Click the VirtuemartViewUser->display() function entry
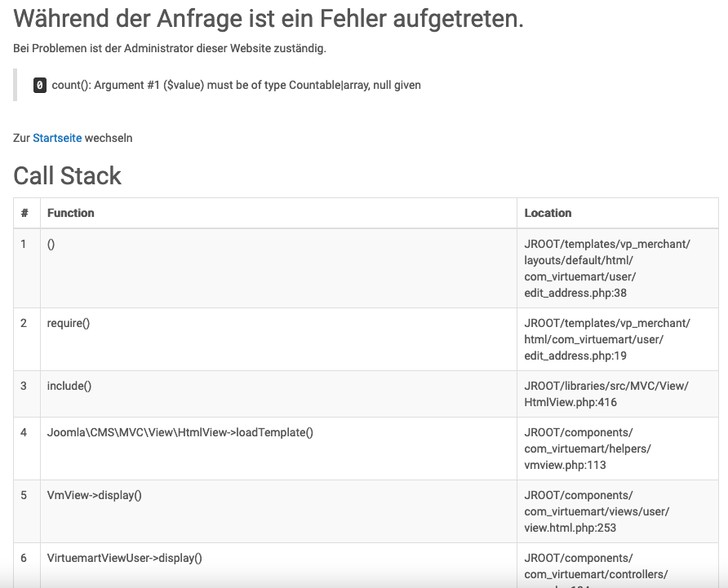This screenshot has width=728, height=588. click(x=125, y=558)
